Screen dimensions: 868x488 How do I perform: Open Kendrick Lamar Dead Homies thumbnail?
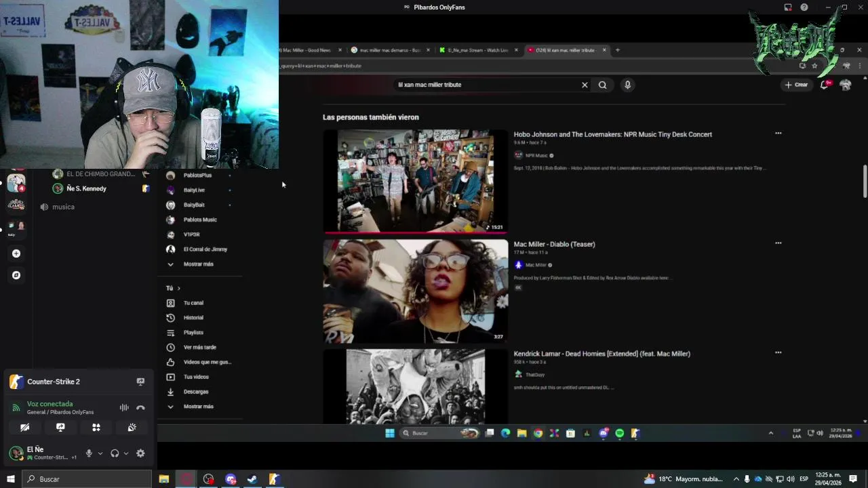[415, 386]
